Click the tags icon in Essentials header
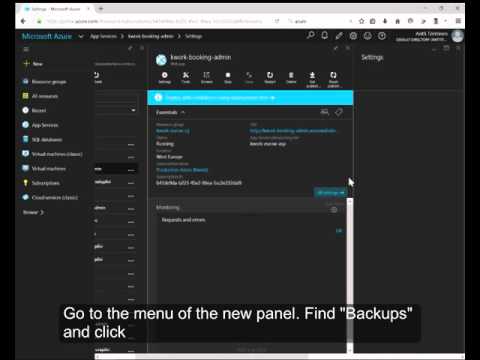 coord(339,112)
